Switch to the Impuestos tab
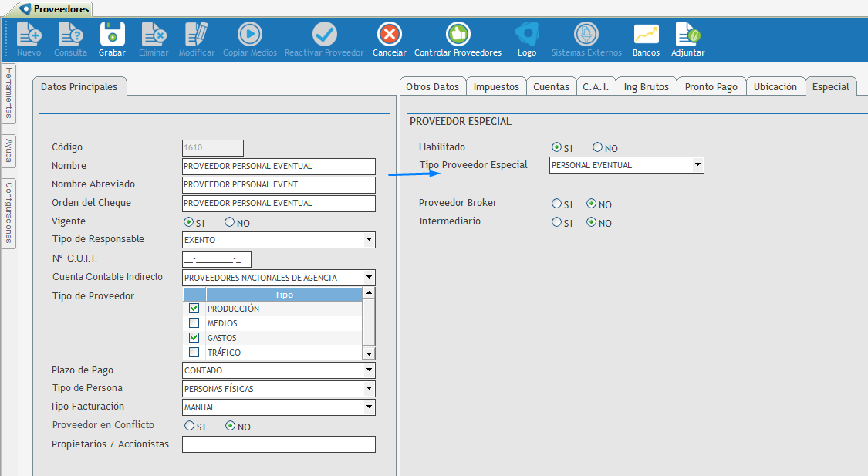The width and height of the screenshot is (868, 476). [496, 87]
